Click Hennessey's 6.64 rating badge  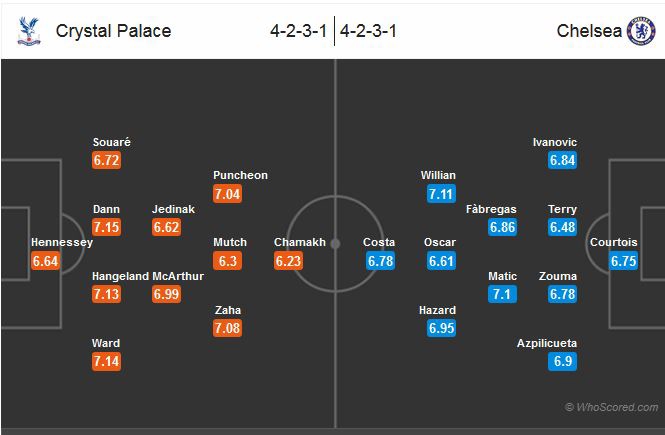47,261
